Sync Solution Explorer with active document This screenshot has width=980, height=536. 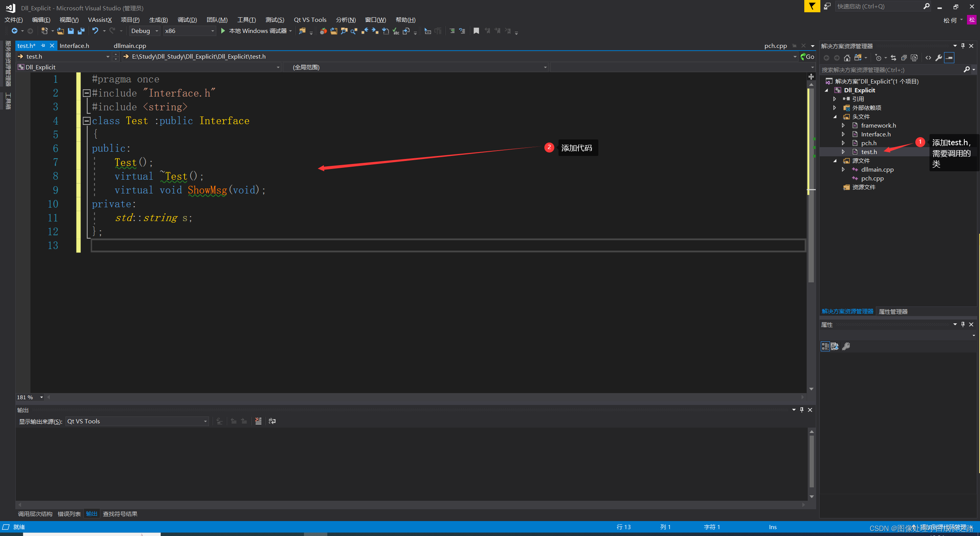[893, 57]
